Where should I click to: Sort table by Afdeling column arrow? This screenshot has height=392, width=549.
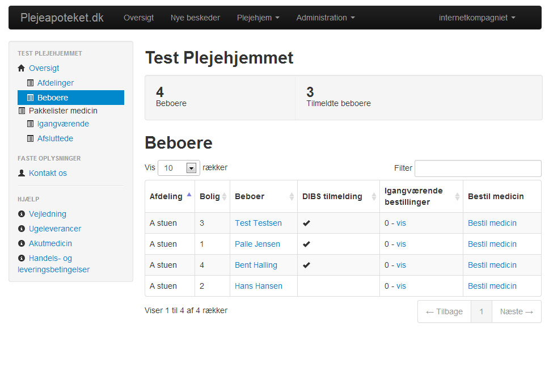click(189, 195)
